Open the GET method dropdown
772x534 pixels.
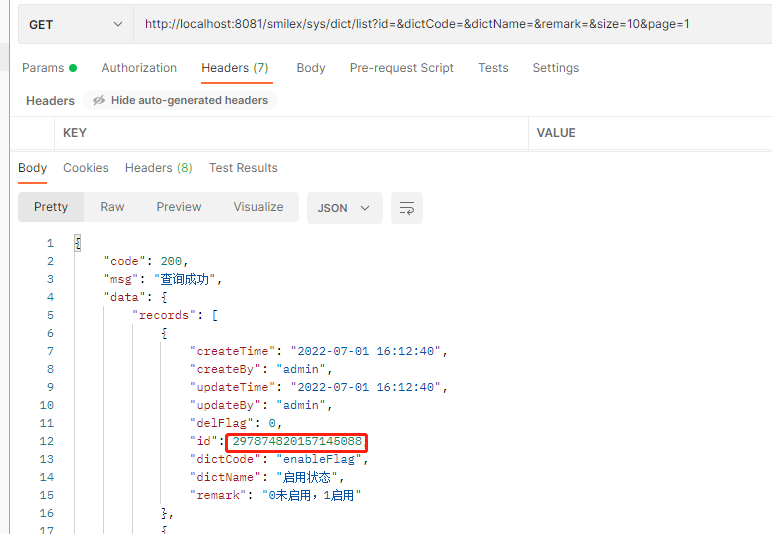tap(75, 24)
